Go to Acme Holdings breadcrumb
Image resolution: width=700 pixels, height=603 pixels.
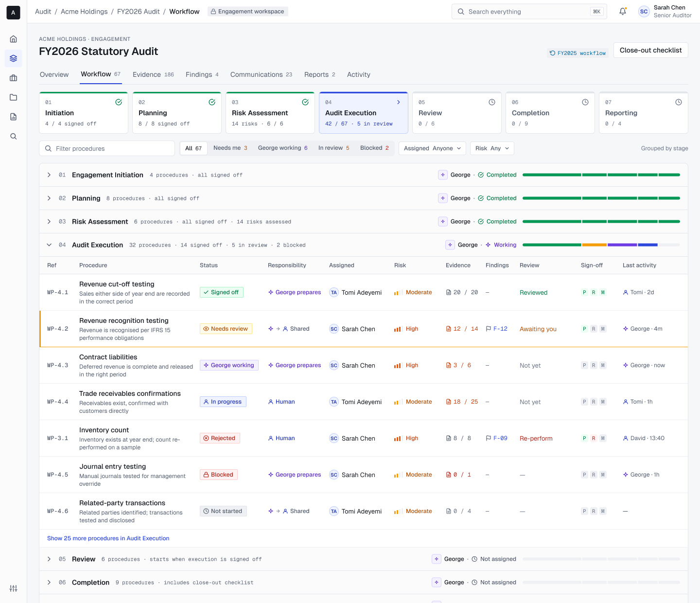click(84, 12)
